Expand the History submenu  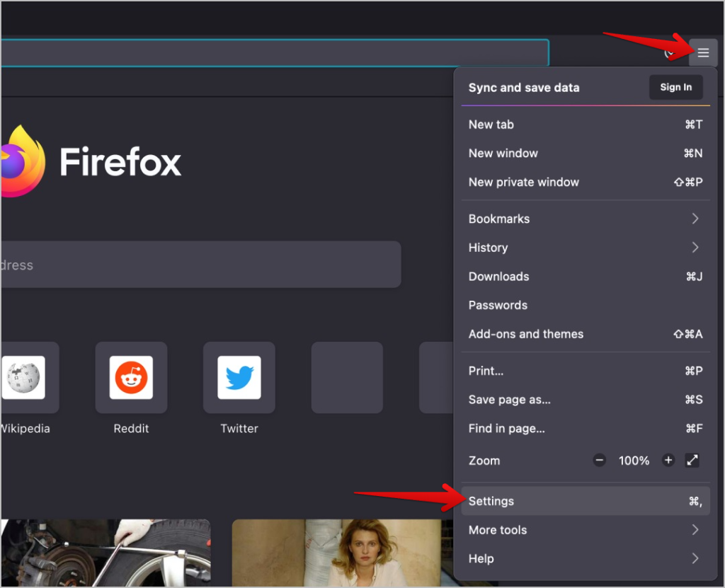[586, 248]
